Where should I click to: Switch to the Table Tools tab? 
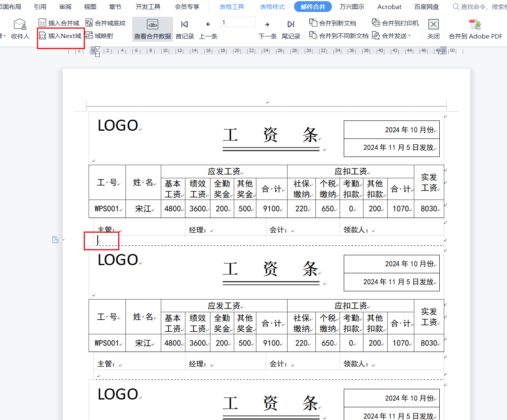coord(232,7)
